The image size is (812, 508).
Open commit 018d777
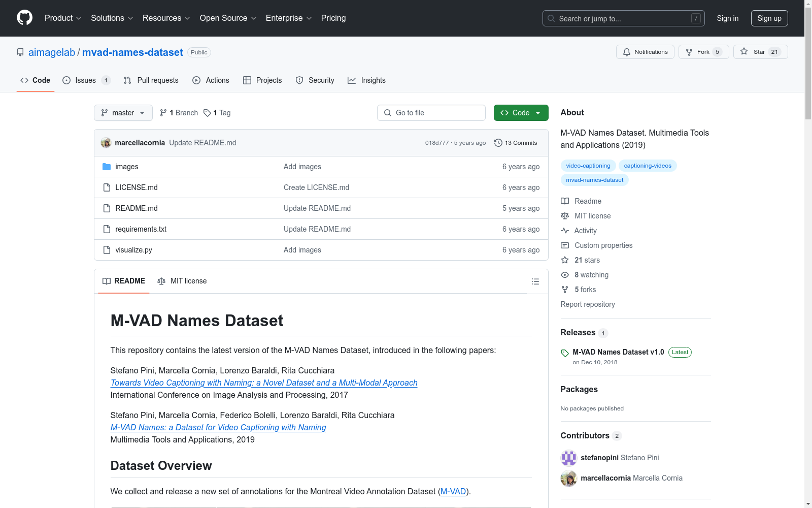click(437, 143)
